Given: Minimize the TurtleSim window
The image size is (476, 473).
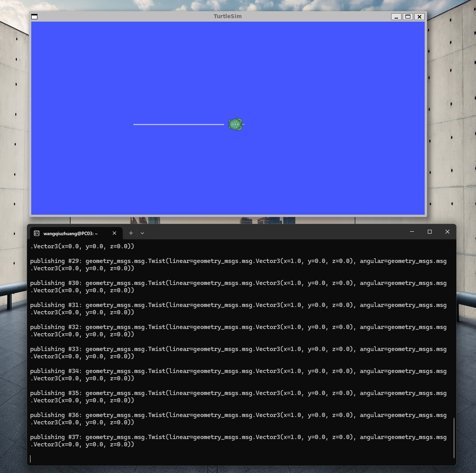Looking at the screenshot, I should pyautogui.click(x=396, y=17).
